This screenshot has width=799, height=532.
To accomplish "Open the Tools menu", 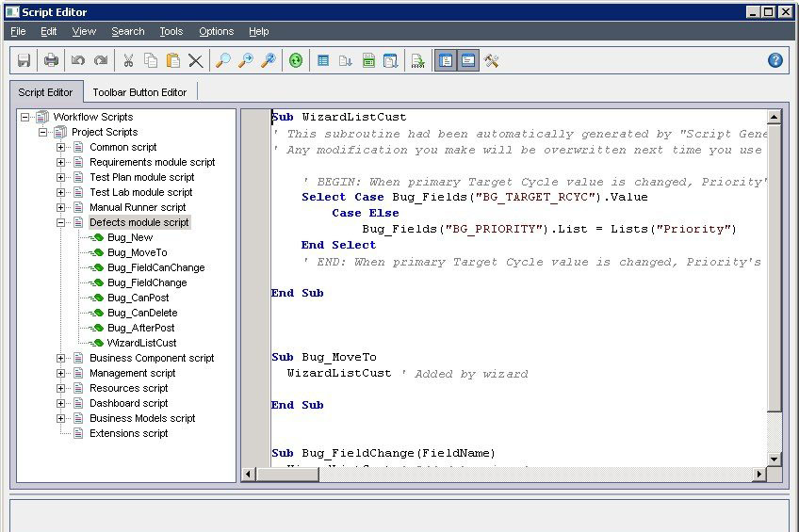I will coord(171,32).
